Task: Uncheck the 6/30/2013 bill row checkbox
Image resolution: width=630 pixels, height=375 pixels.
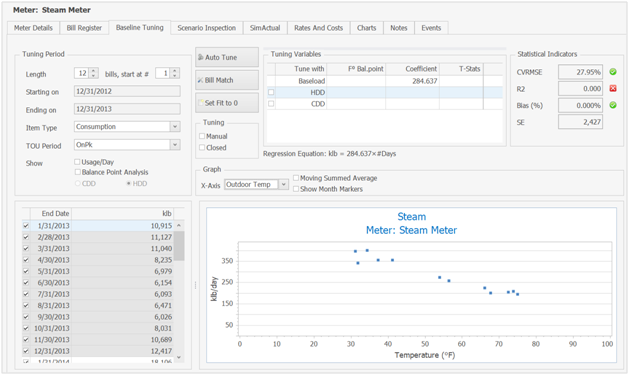Action: pyautogui.click(x=26, y=283)
